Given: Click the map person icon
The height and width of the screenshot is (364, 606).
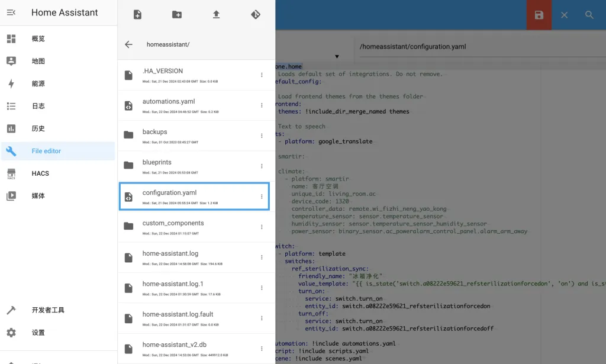Looking at the screenshot, I should tap(11, 61).
